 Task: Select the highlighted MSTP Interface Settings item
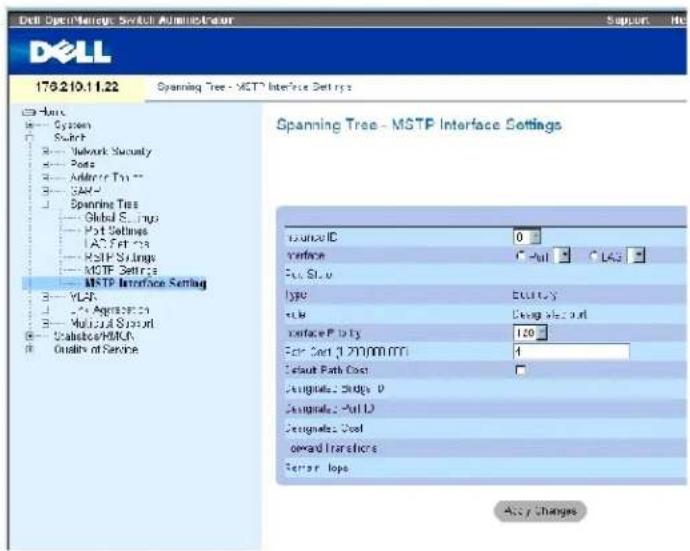[146, 283]
